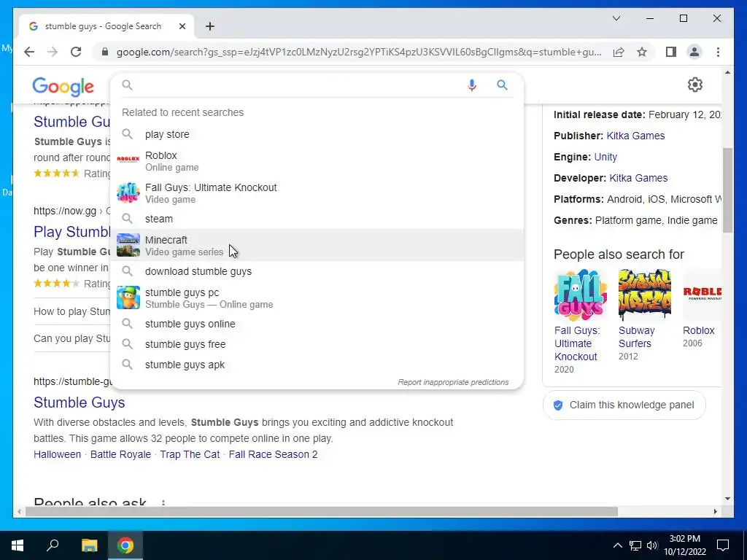Open File Explorer from taskbar
Image resolution: width=747 pixels, height=560 pixels.
pos(89,545)
